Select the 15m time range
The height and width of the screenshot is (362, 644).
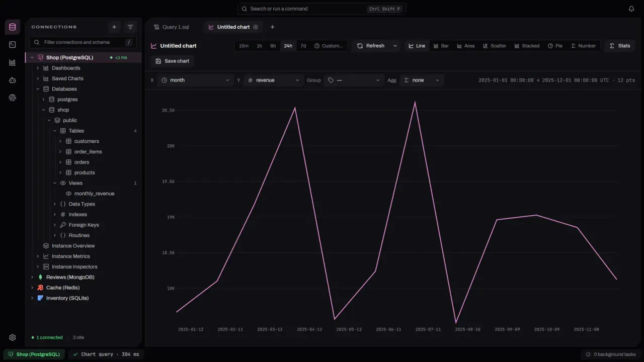click(x=244, y=46)
